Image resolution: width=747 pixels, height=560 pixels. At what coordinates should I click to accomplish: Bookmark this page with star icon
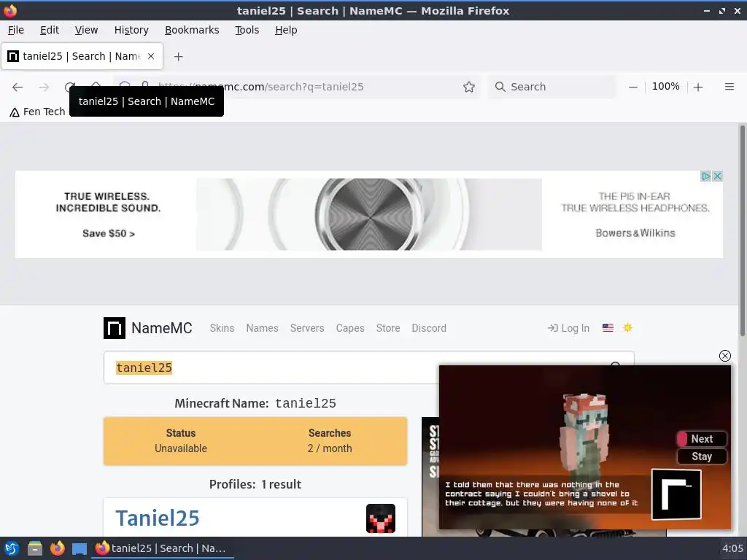click(469, 87)
